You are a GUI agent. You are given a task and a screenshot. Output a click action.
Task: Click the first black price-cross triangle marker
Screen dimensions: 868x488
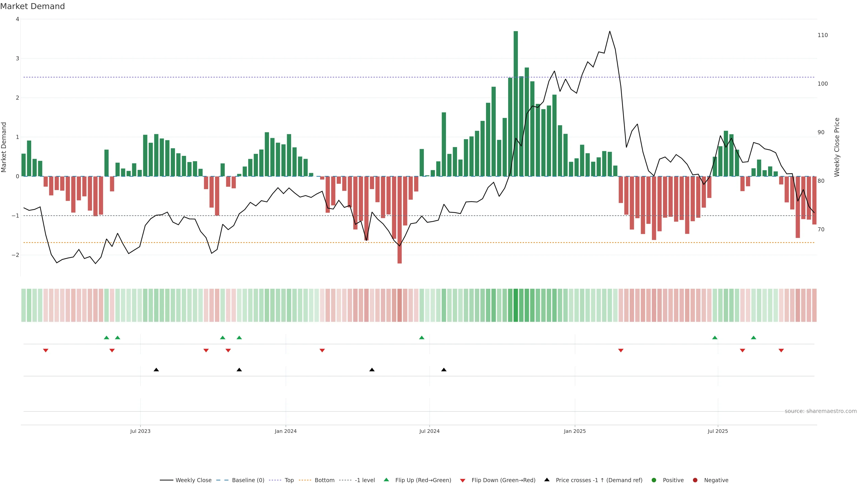tap(156, 370)
